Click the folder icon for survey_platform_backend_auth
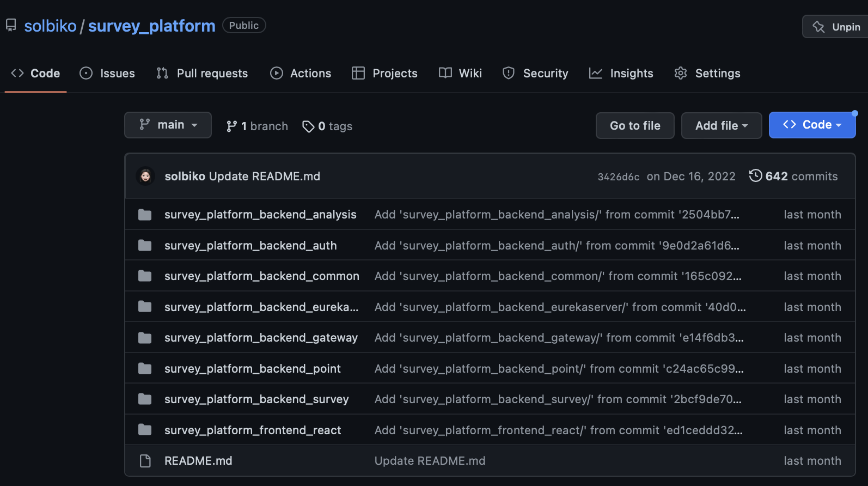868x486 pixels. [x=145, y=246]
